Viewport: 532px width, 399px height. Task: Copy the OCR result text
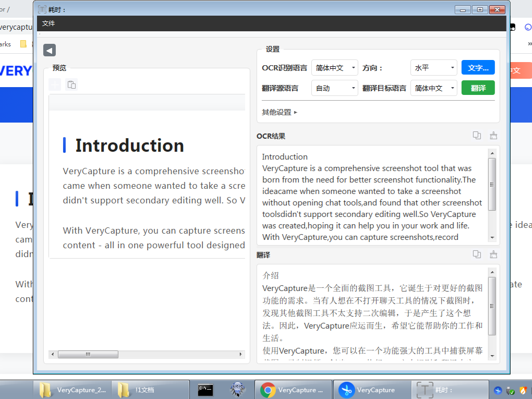click(x=477, y=136)
